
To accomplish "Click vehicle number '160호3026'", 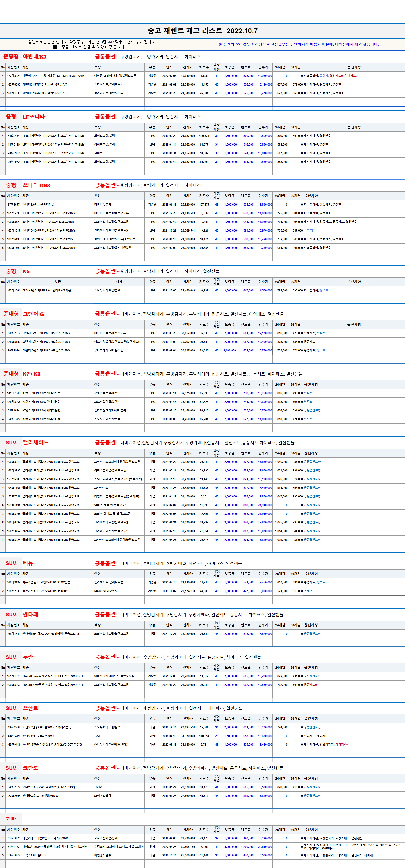I will click(13, 540).
